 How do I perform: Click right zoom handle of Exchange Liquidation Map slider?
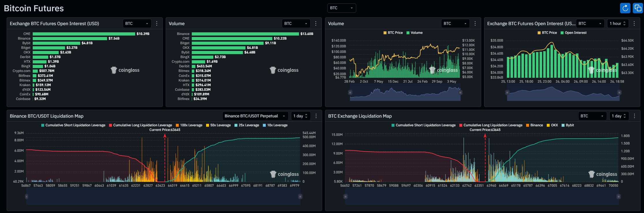[619, 197]
